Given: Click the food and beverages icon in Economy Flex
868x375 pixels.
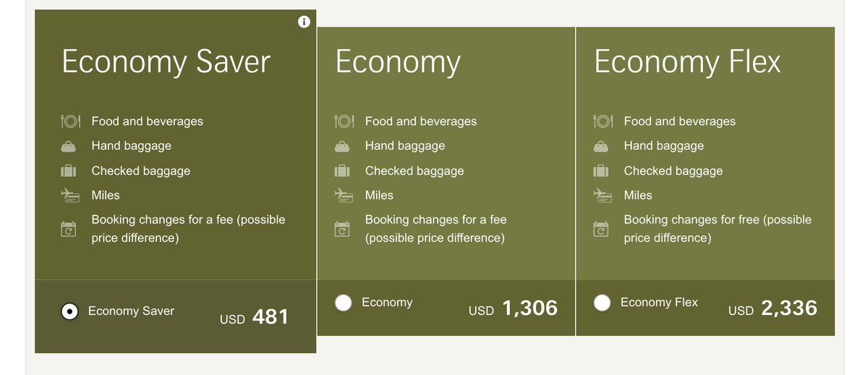Looking at the screenshot, I should [x=602, y=121].
